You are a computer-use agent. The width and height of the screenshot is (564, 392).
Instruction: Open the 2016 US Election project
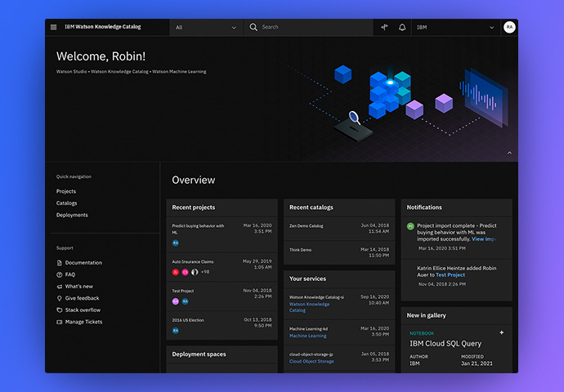[x=188, y=320]
